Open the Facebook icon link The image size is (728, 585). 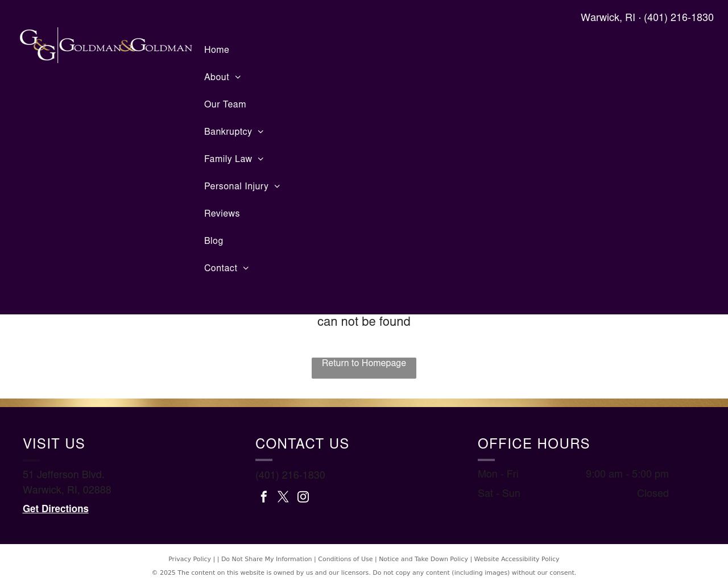[x=264, y=497]
